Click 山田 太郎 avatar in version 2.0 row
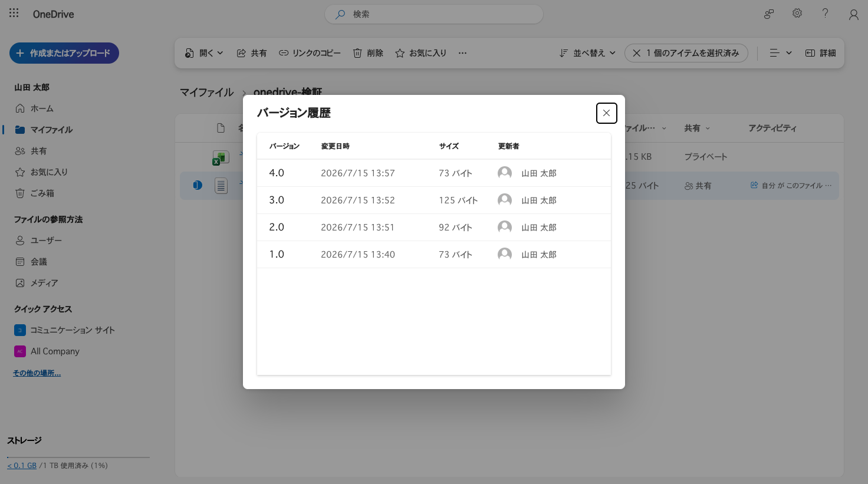The width and height of the screenshot is (868, 484). [x=505, y=227]
